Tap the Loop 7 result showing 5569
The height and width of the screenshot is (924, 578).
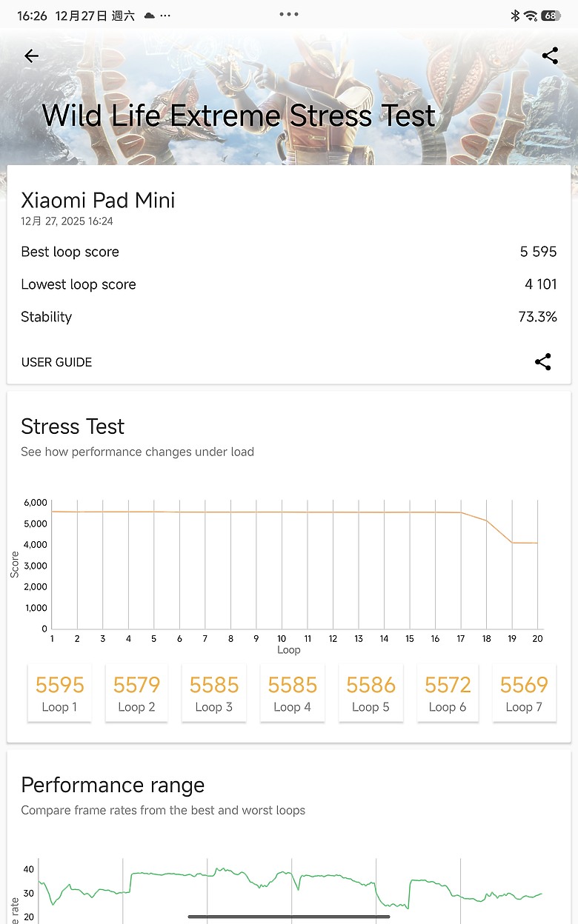[524, 692]
